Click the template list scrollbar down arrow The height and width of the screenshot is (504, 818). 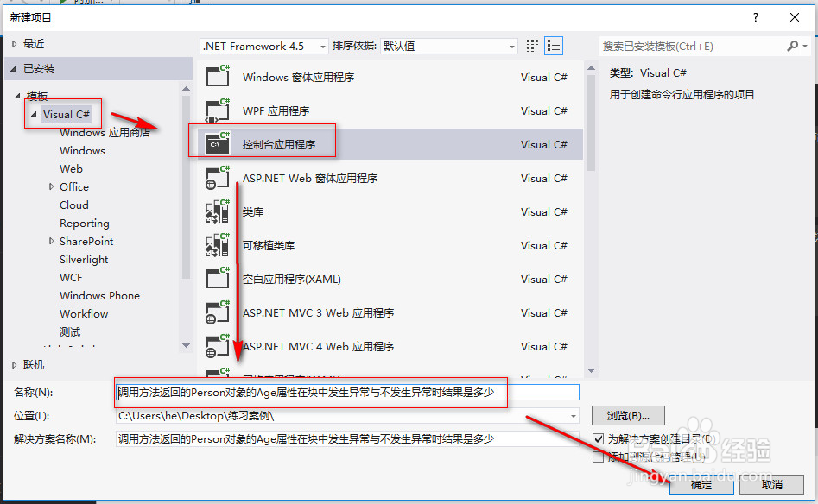591,370
